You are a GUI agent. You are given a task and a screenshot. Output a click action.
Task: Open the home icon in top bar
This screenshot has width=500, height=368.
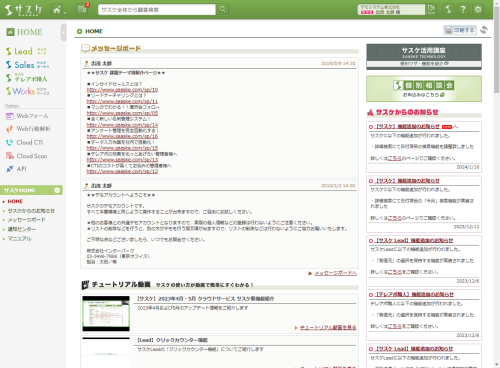(x=57, y=10)
